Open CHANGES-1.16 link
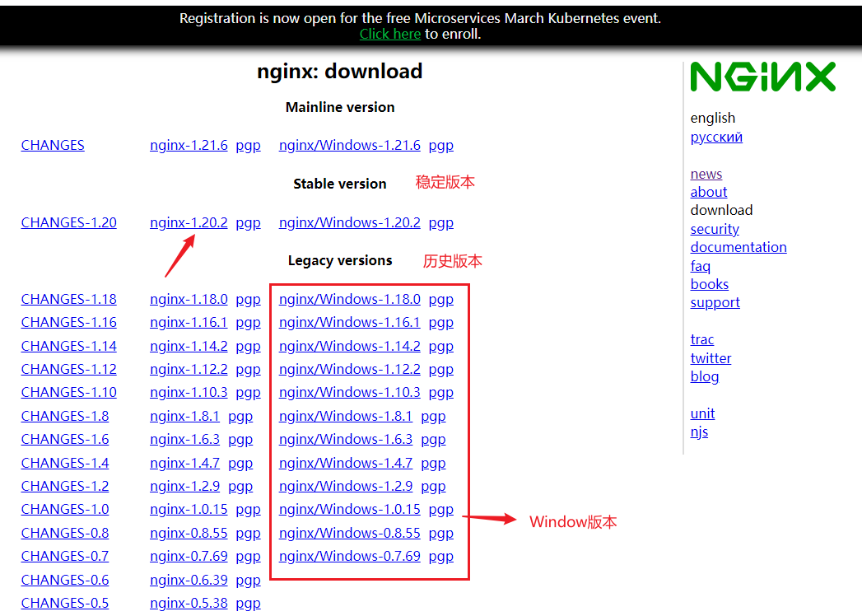The width and height of the screenshot is (862, 616). (x=68, y=322)
